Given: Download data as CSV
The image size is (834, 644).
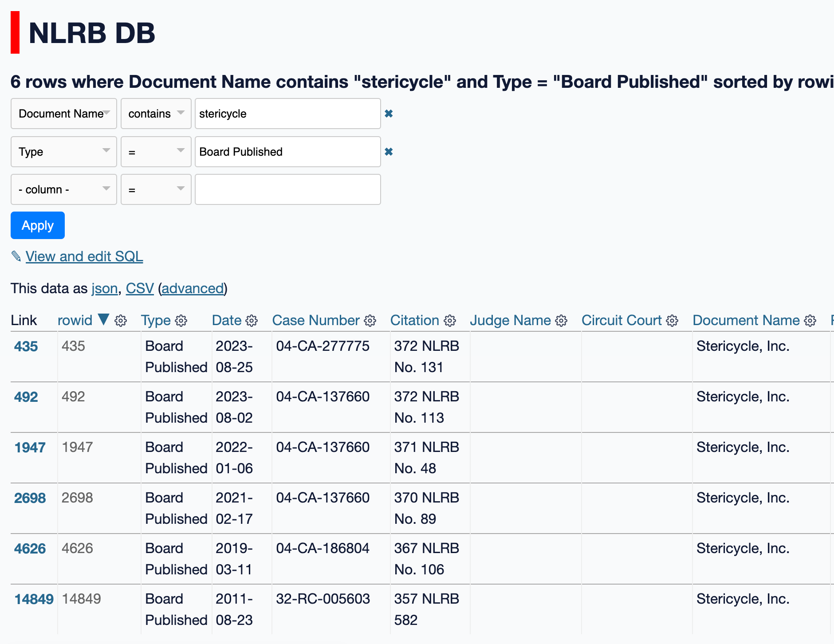Looking at the screenshot, I should coord(140,288).
